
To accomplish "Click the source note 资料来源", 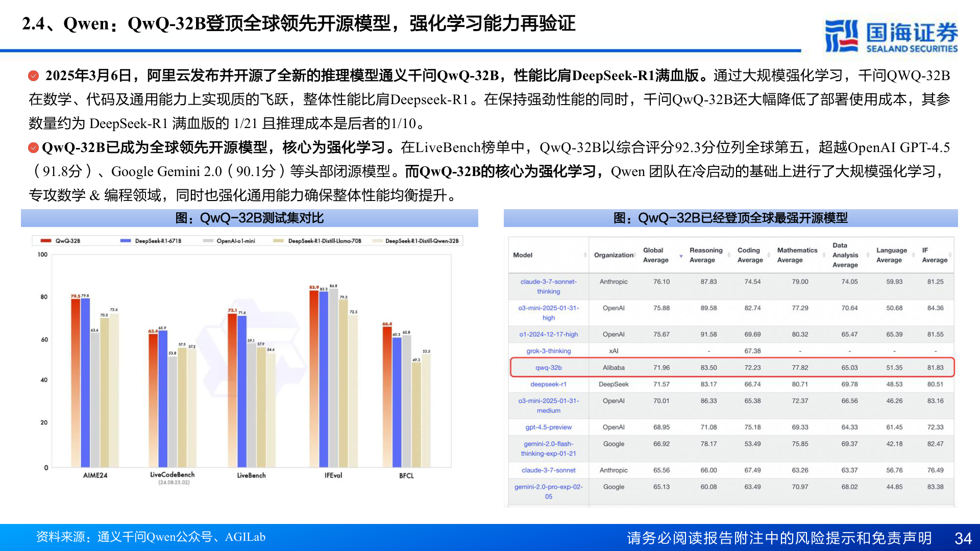I will [x=151, y=537].
